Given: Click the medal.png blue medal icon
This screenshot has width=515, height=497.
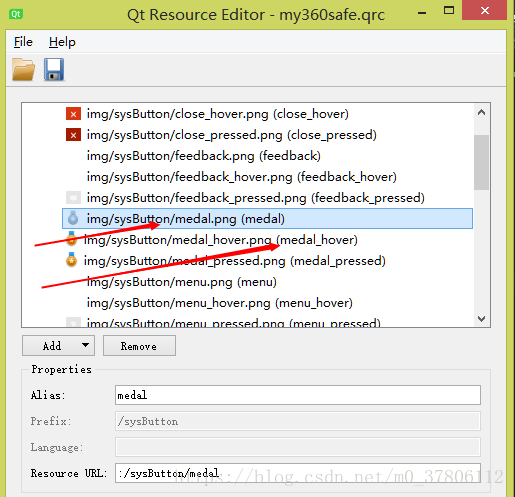Looking at the screenshot, I should coord(73,218).
